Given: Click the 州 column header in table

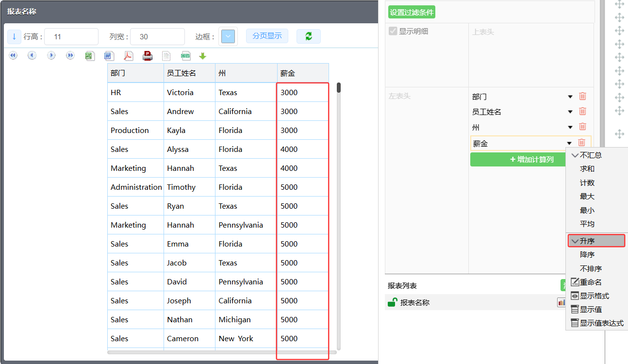Looking at the screenshot, I should [246, 73].
